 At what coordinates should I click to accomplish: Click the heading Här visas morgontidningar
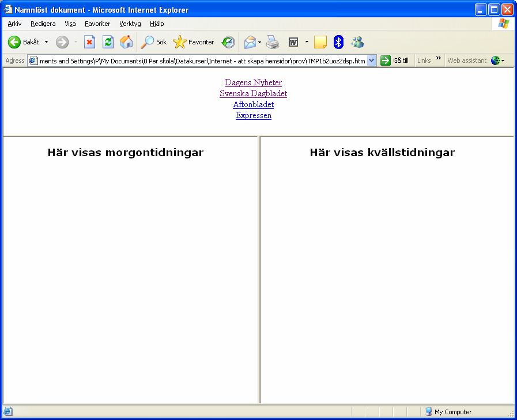126,152
